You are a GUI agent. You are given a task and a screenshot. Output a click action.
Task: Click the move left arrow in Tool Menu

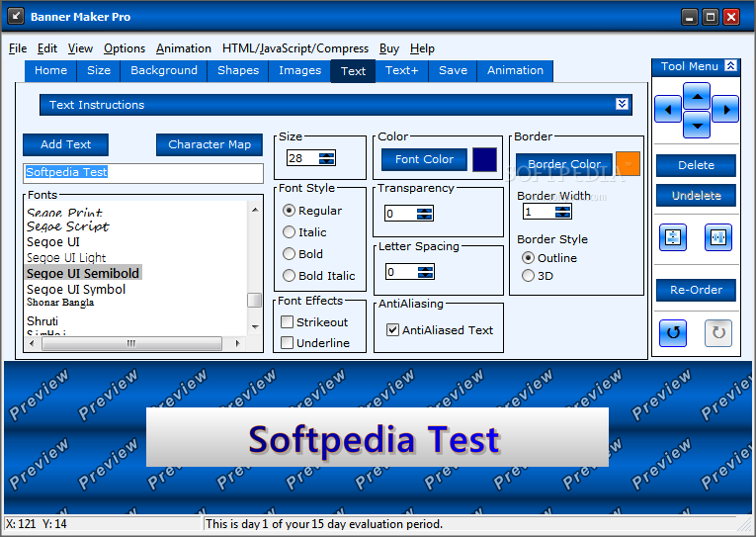point(668,109)
